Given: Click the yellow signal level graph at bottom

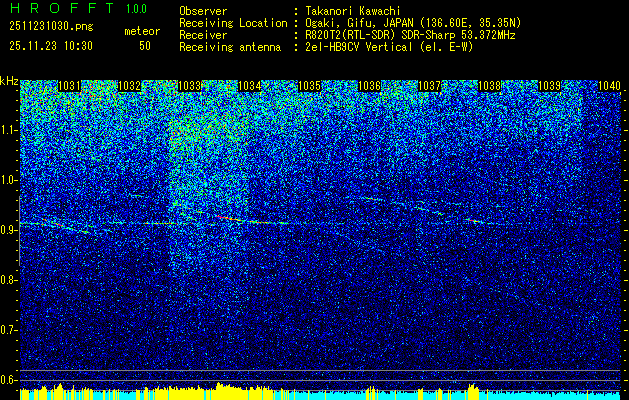Looking at the screenshot, I should point(320,392).
